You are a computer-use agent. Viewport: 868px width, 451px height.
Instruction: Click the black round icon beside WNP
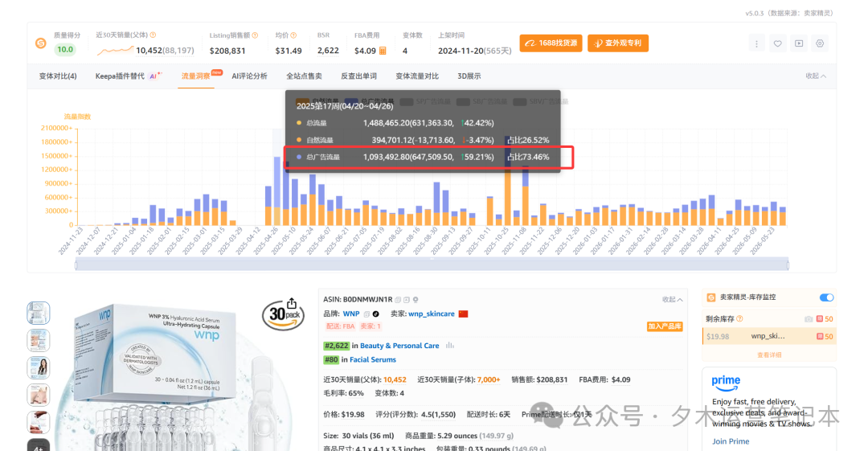(x=376, y=314)
